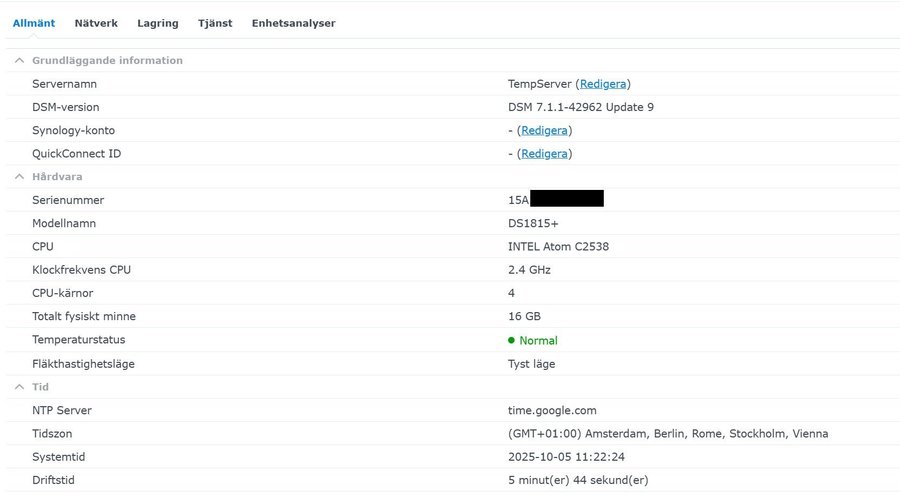
Task: Click the green Normal temperature status dot
Action: pyautogui.click(x=512, y=341)
